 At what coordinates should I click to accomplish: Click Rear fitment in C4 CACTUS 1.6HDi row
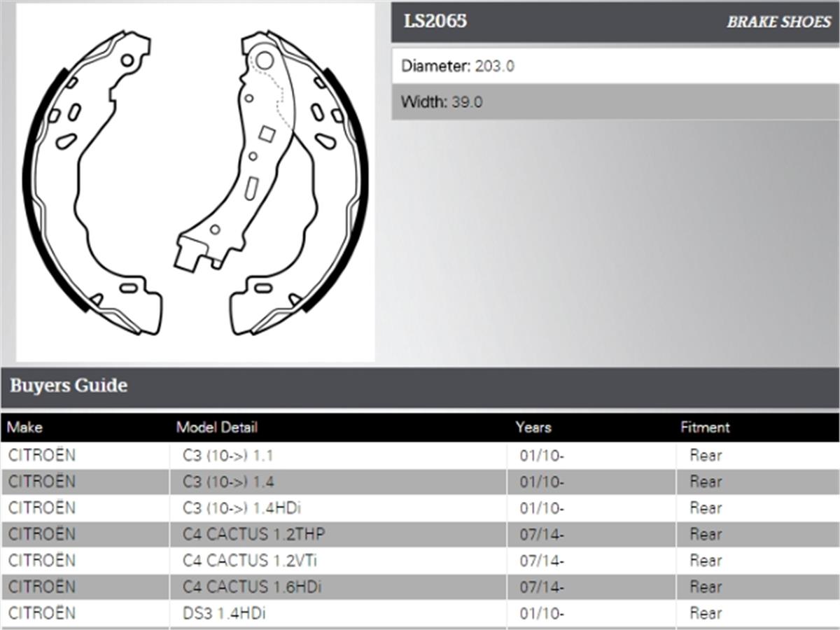(706, 587)
